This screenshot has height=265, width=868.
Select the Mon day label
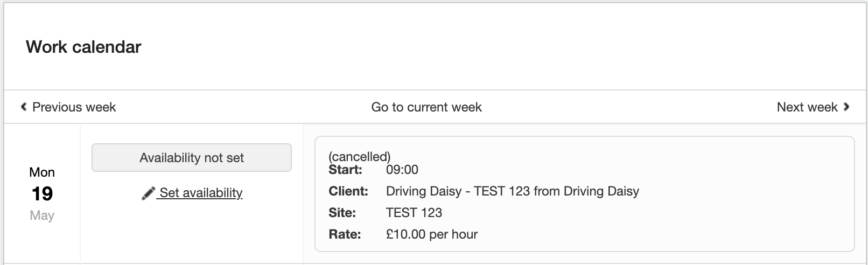point(42,172)
